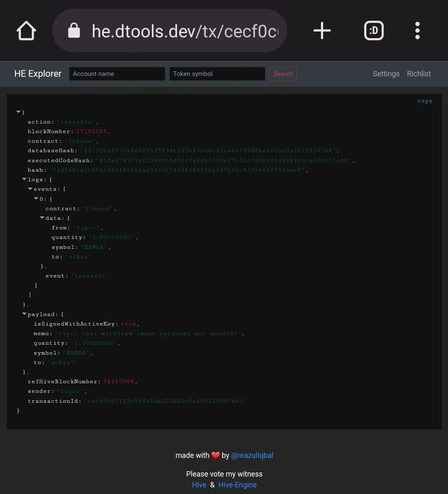Viewport: 448px width, 494px height.
Task: Collapse the payload object triangle
Action: tap(24, 314)
